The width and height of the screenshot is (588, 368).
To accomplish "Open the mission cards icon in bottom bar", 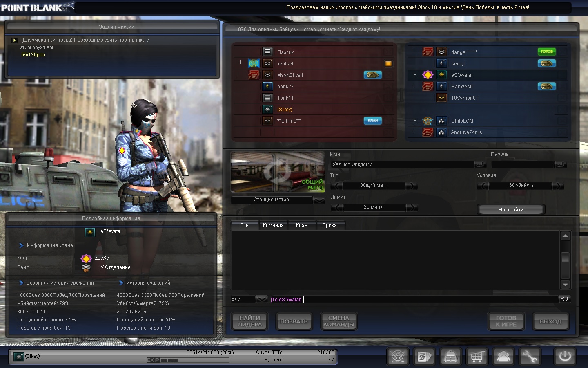I will (x=424, y=356).
